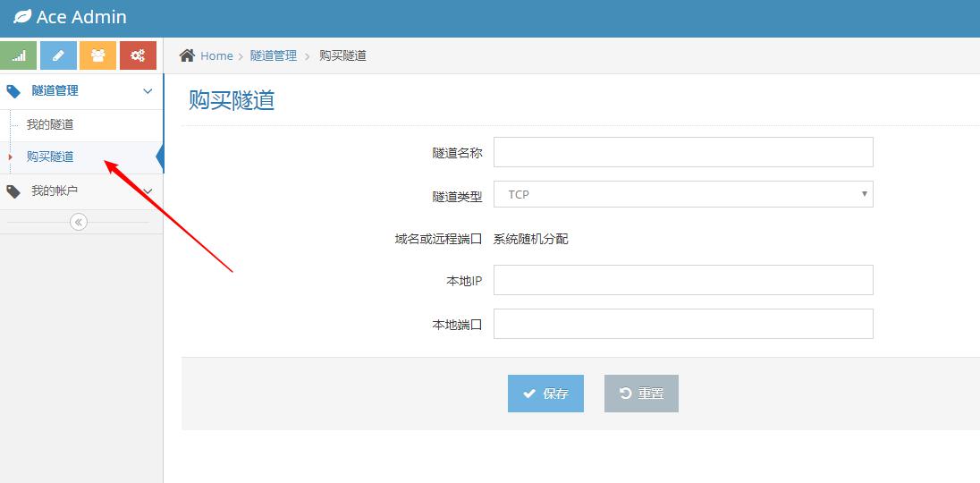Select 我的隧道 in the sidebar
980x483 pixels.
50,124
